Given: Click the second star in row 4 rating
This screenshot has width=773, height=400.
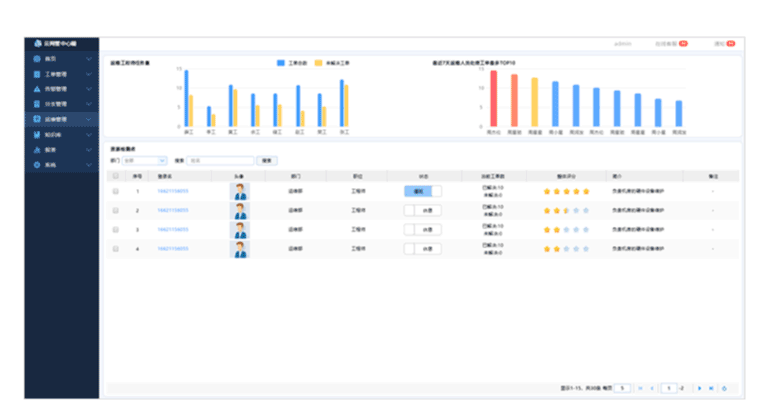Looking at the screenshot, I should [557, 249].
